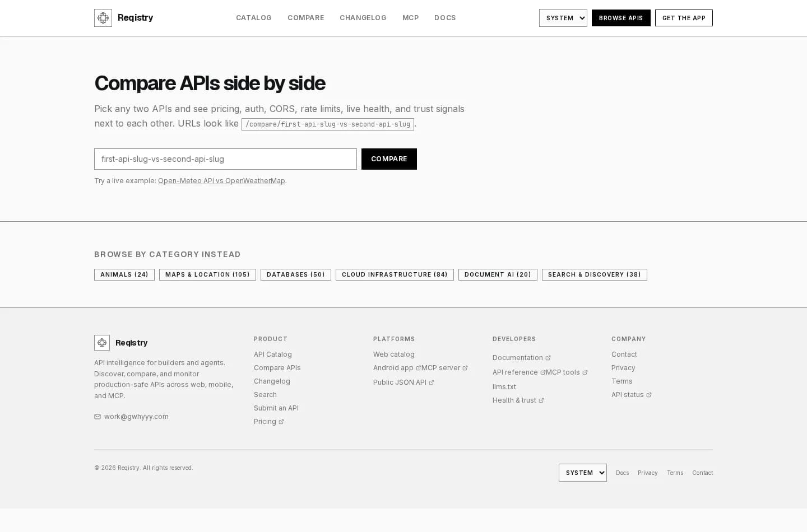Open the Documentation external link
Screen dimensions: 807x532
[522, 358]
